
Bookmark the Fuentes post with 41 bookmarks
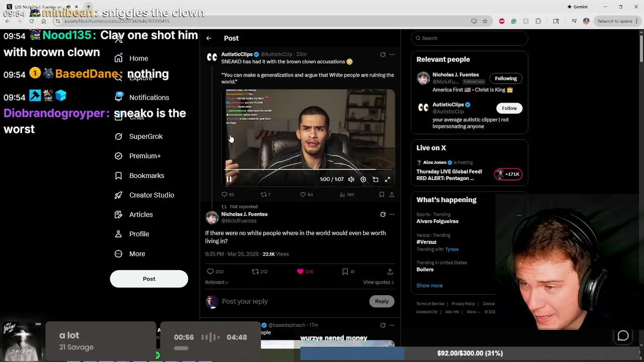(348, 271)
